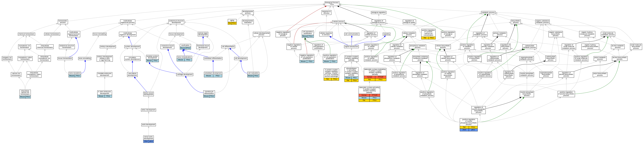
Task: Click the 'biosynthetic process' node
Action: coord(516,22)
